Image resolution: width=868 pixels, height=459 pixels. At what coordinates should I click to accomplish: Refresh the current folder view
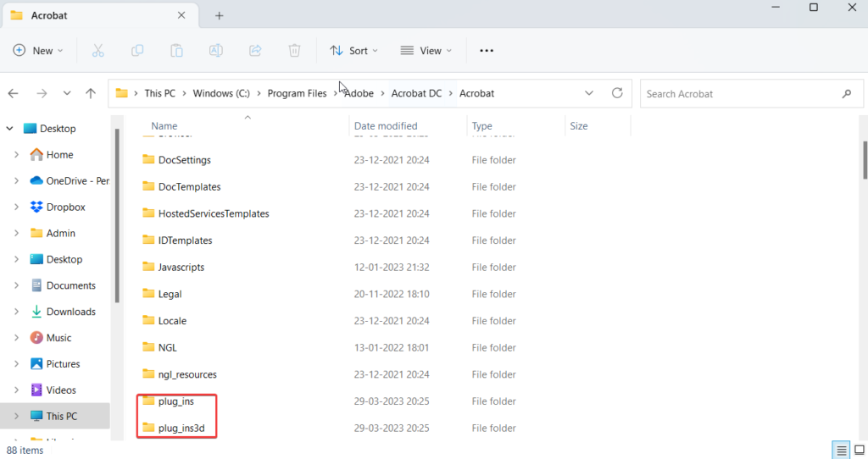[x=617, y=93]
